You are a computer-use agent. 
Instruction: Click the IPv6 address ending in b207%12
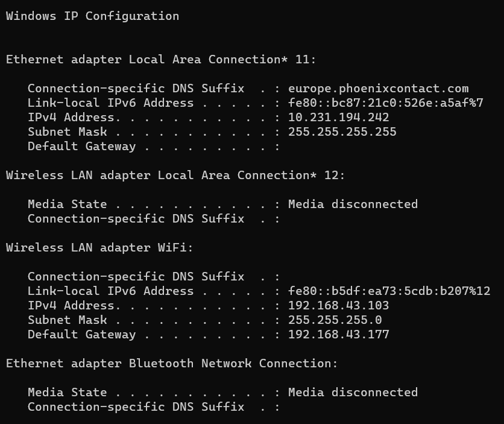click(x=389, y=291)
